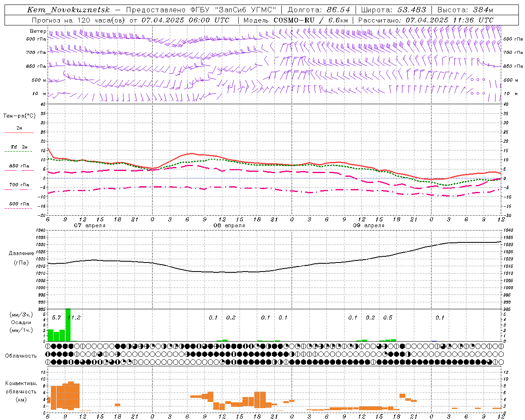Click the 700 гПа temperature legend entry
The height and width of the screenshot is (420, 525).
click(19, 185)
